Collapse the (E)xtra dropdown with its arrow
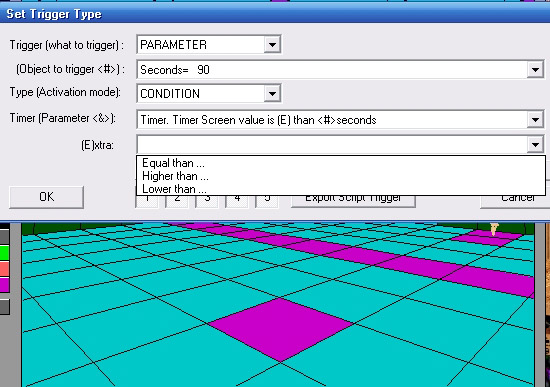The image size is (550, 387). pos(535,145)
